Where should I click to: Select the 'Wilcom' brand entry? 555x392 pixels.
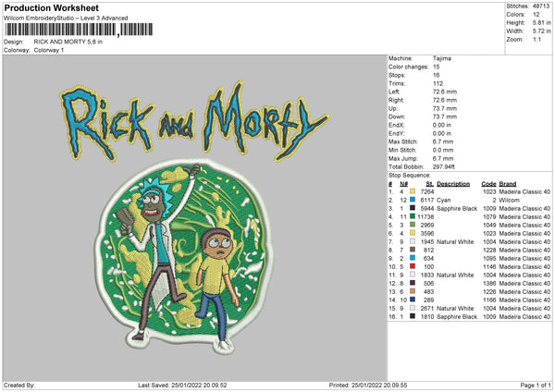click(x=509, y=200)
